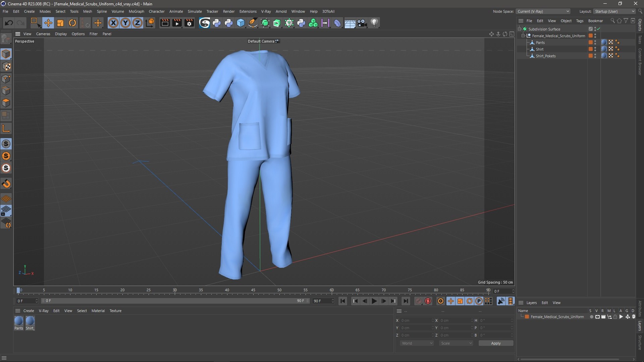Collapse Subdivision Surface tree item
The height and width of the screenshot is (362, 644).
[519, 29]
